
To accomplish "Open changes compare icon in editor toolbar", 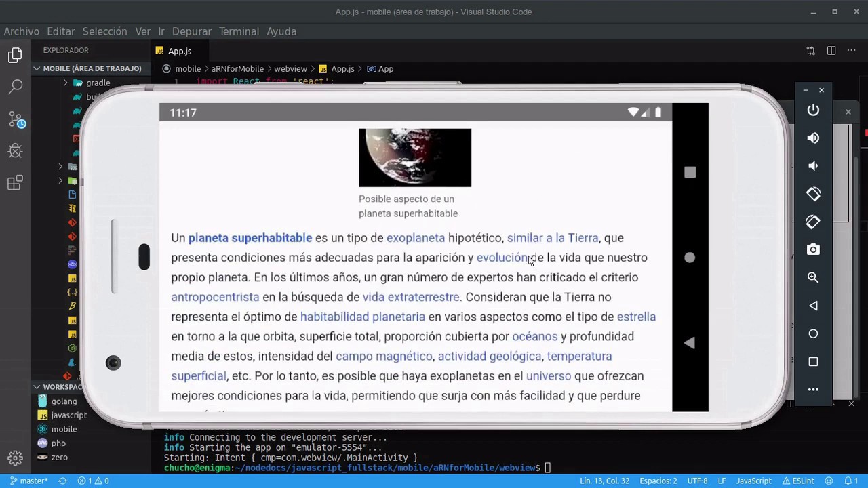I will point(810,51).
